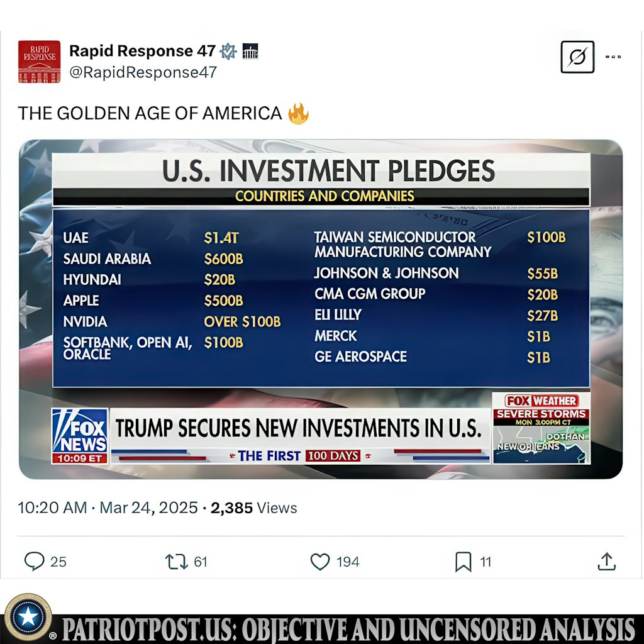Click the verified badge beside Rapid Response 47
Screen dimensions: 644x644
[x=228, y=52]
